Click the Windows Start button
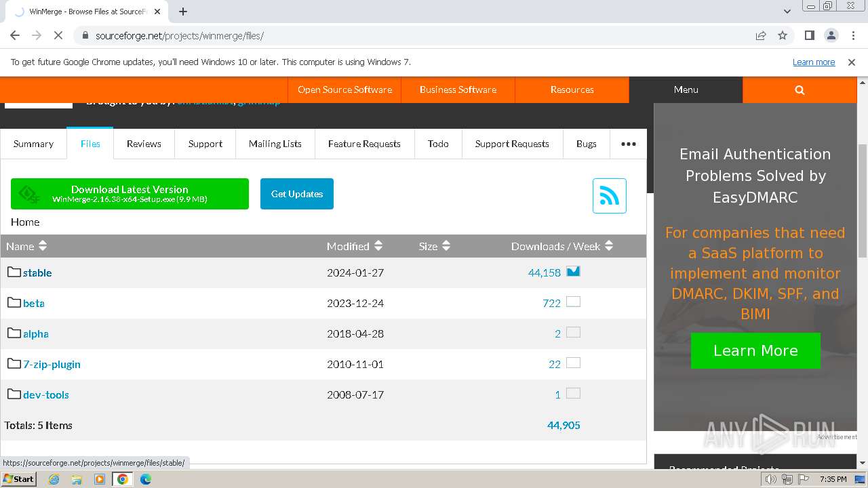The height and width of the screenshot is (488, 868). pyautogui.click(x=19, y=479)
